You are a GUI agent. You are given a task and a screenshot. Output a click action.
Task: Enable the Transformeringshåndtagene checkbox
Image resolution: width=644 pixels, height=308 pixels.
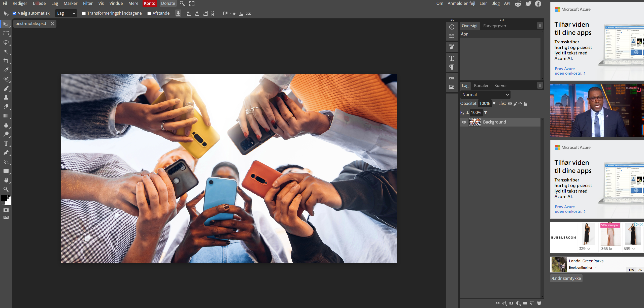[x=84, y=13]
